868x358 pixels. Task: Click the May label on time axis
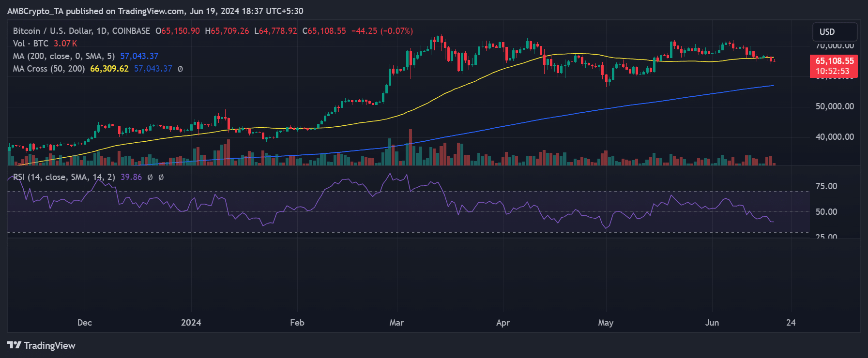click(x=606, y=323)
